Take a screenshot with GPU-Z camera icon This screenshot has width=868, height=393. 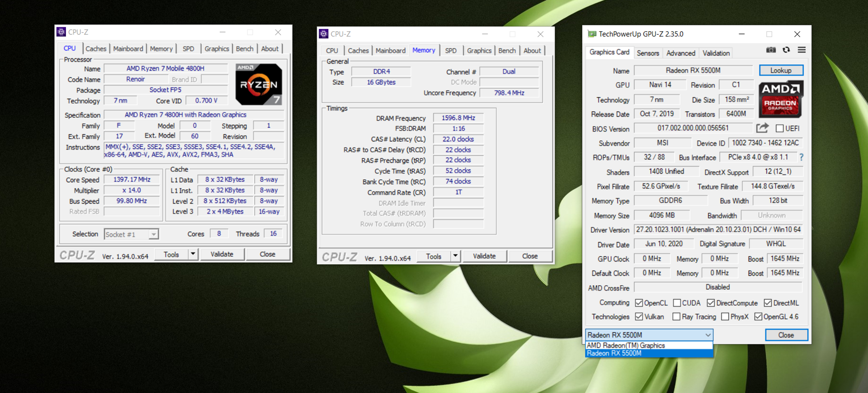[x=771, y=50]
